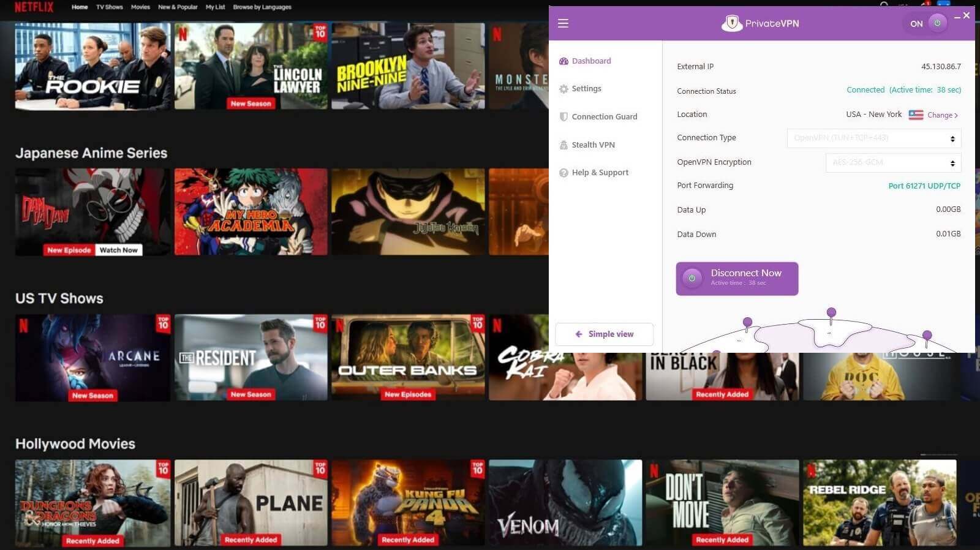The height and width of the screenshot is (550, 980).
Task: Open The Resident thumbnail
Action: tap(251, 358)
